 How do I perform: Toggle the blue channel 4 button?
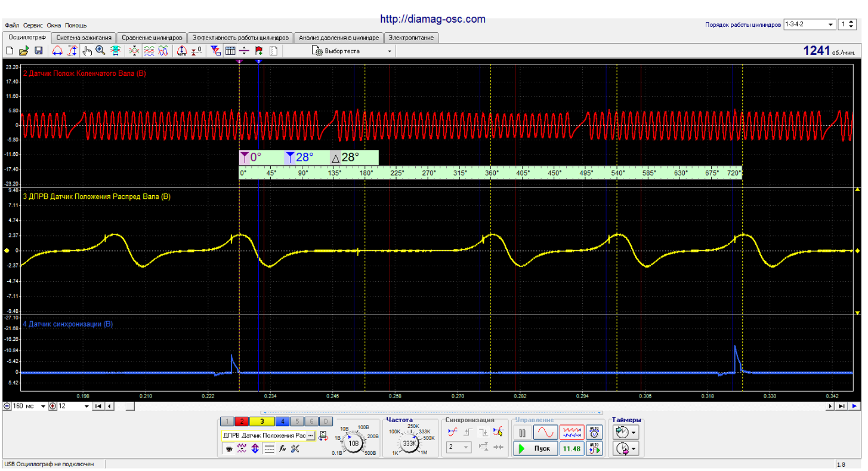click(282, 421)
